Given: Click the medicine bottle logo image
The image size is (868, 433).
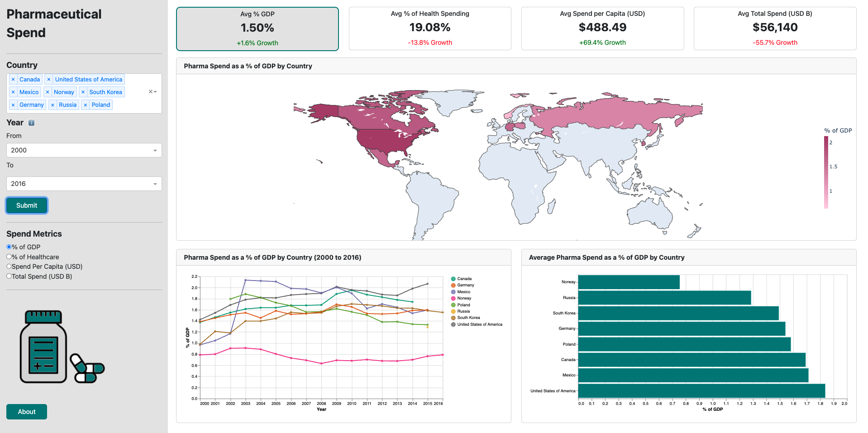Looking at the screenshot, I should (62, 347).
